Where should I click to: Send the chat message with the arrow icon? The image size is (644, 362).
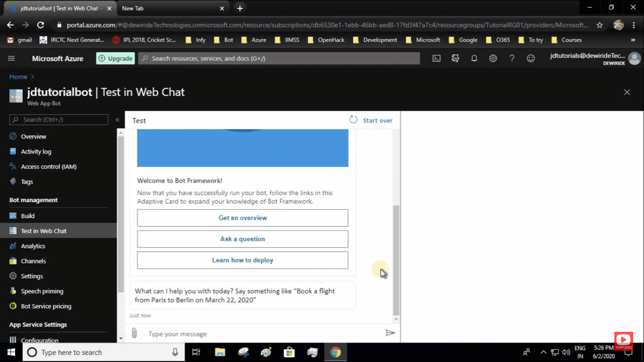click(390, 333)
